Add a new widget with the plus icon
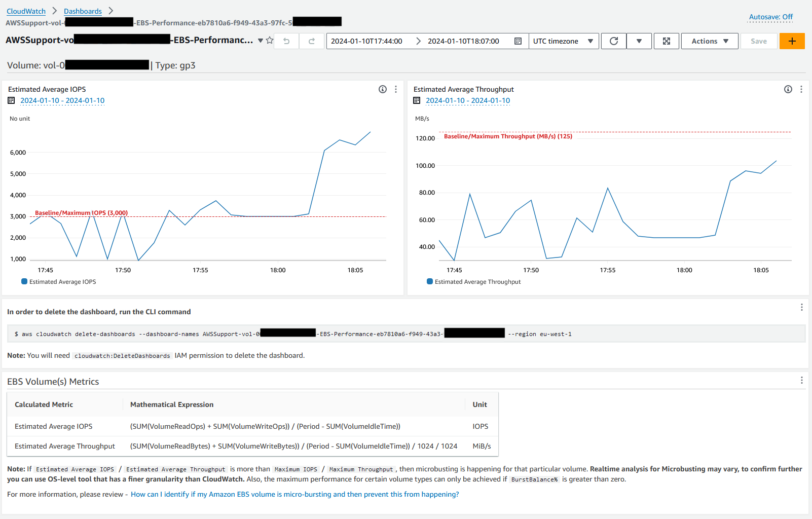The image size is (812, 519). (792, 41)
